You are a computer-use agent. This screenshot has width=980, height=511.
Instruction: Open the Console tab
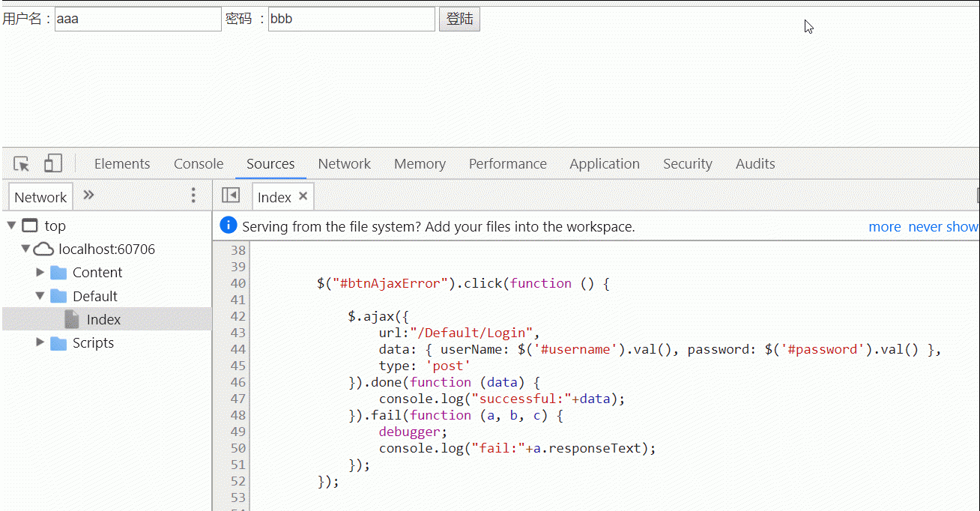tap(199, 163)
